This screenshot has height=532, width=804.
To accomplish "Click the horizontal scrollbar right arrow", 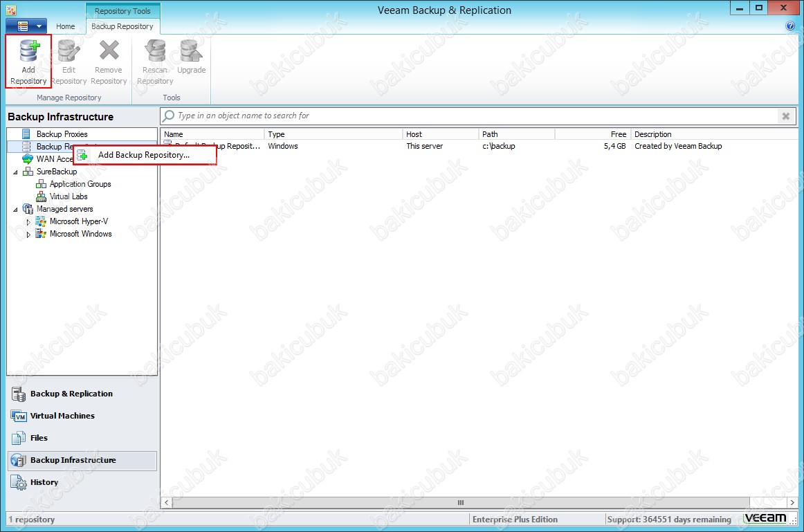I will (792, 503).
